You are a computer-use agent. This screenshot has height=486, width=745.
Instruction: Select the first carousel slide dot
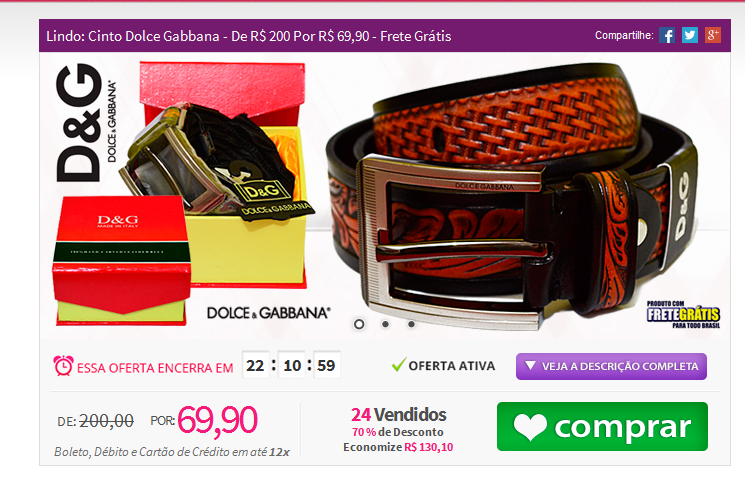359,324
